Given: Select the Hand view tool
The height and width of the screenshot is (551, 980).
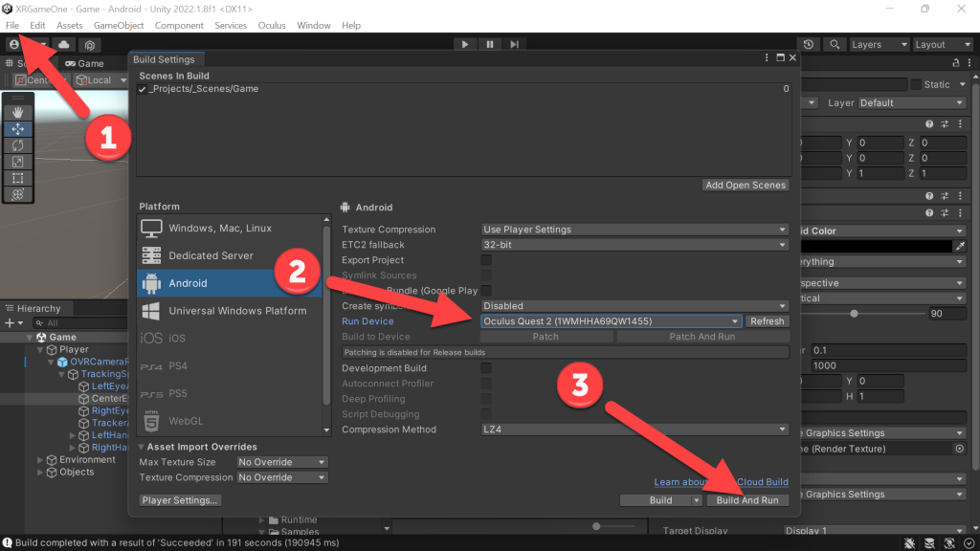Looking at the screenshot, I should tap(17, 113).
